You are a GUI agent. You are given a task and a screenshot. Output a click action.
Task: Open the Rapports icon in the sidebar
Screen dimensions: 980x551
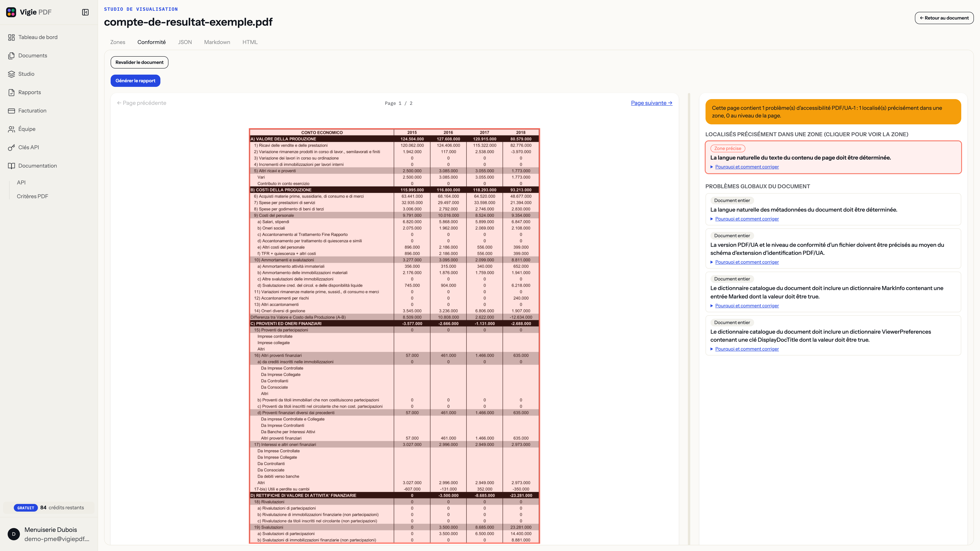pos(11,92)
